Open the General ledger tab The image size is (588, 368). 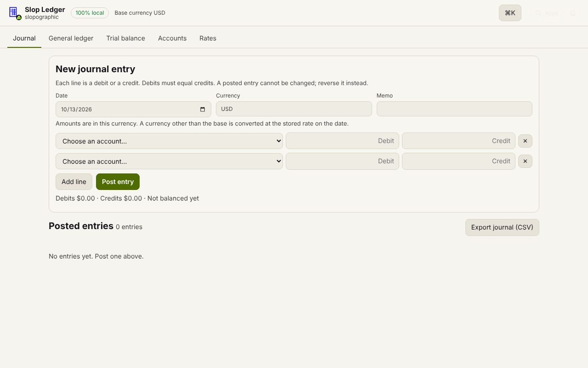click(71, 38)
